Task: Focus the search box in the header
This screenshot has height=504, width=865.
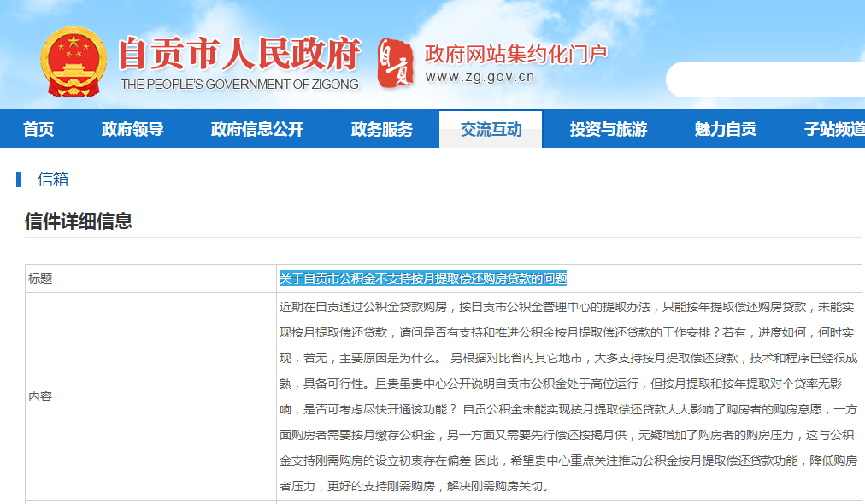Action: point(765,79)
